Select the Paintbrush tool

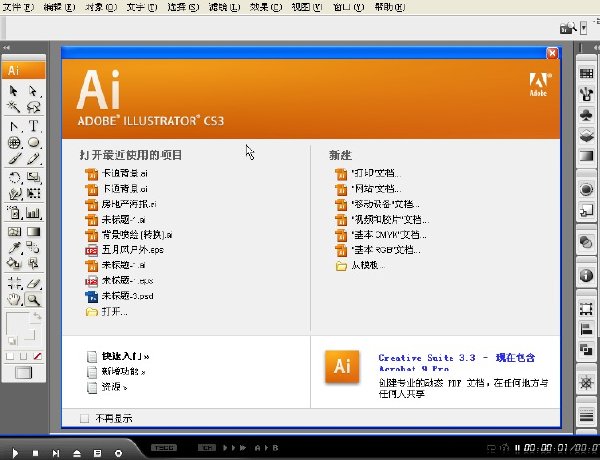(14, 158)
